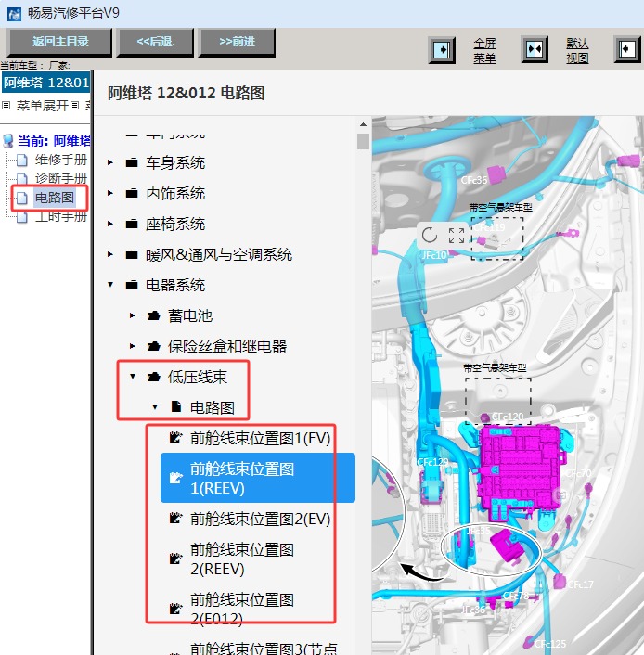Select the 蓄电池 subfolder label
Screen dimensions: 644x655
190,315
